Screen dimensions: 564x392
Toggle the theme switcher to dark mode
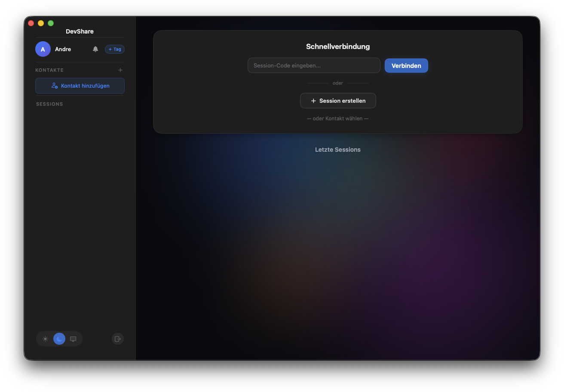coord(59,339)
